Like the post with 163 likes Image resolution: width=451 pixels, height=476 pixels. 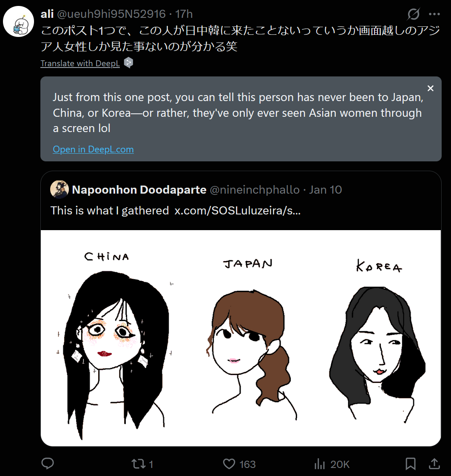pos(239,464)
